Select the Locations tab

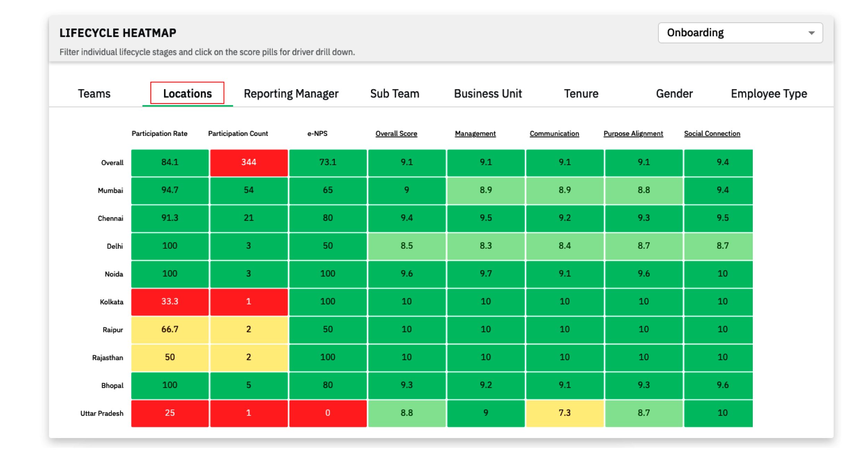click(187, 94)
